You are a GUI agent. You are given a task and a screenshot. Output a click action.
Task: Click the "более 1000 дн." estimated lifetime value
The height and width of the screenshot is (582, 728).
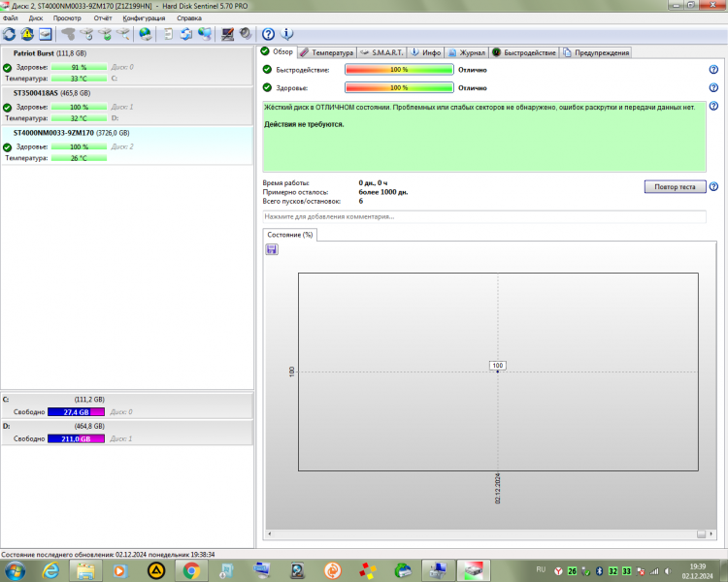tap(383, 192)
